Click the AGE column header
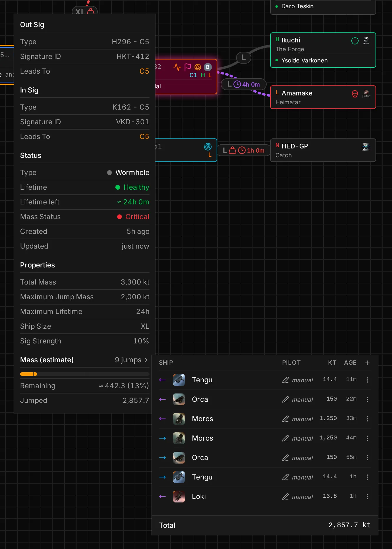392x549 pixels. pos(350,363)
